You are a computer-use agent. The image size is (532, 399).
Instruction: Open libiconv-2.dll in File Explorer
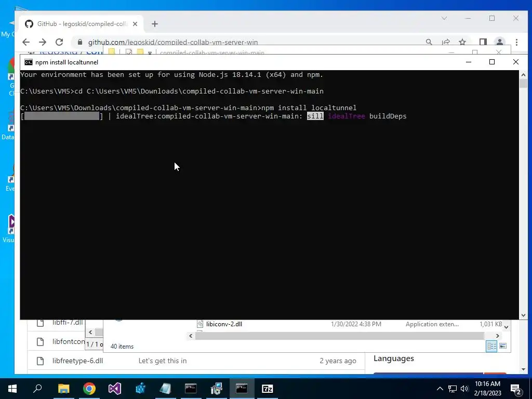224,324
